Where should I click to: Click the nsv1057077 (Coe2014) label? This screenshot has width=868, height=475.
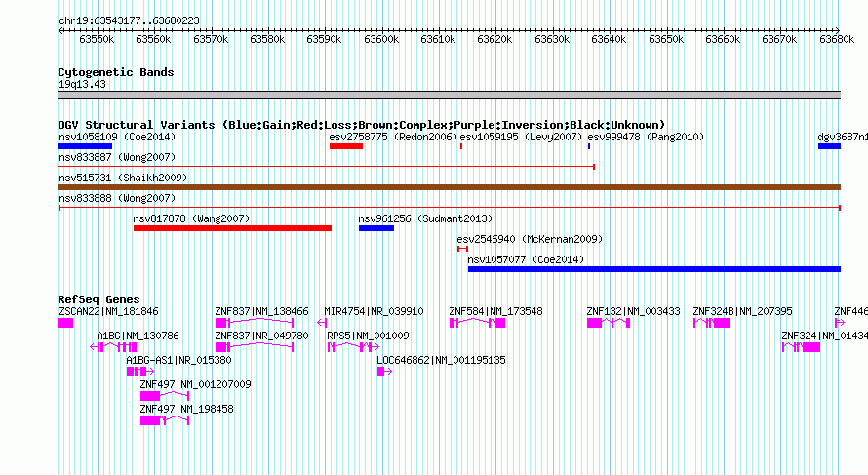(526, 259)
